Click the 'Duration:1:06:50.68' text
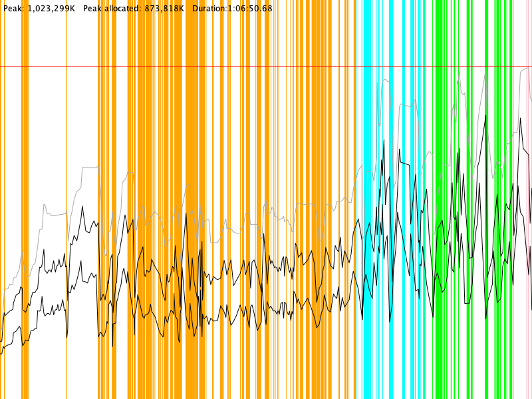The image size is (532, 399). click(x=232, y=9)
